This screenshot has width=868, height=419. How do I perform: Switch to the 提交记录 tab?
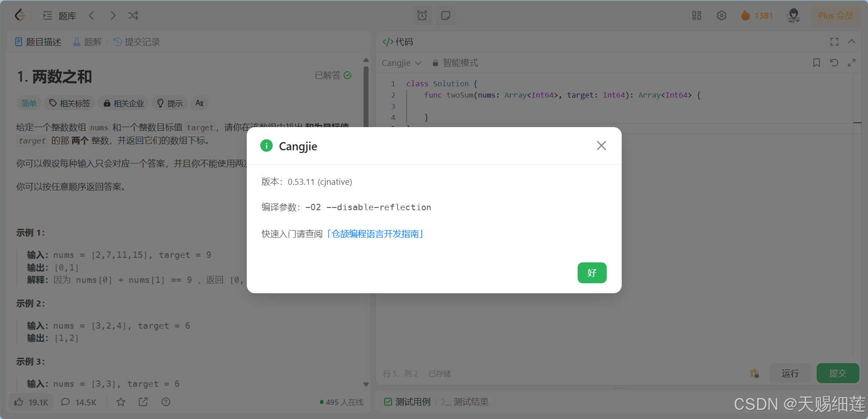137,42
